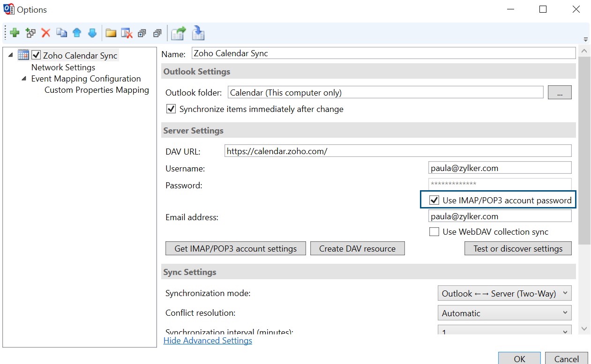
Task: Delete selected profile with red X icon
Action: coord(46,33)
